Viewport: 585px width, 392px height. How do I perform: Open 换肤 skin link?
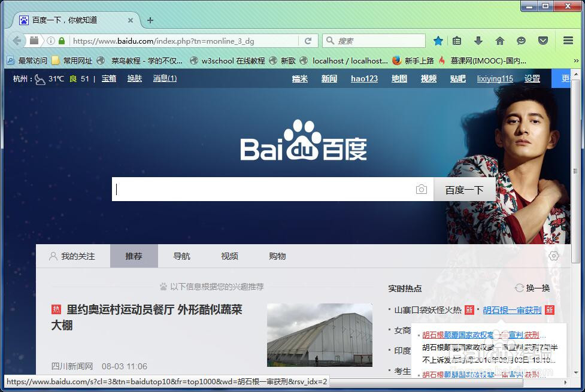click(x=135, y=78)
